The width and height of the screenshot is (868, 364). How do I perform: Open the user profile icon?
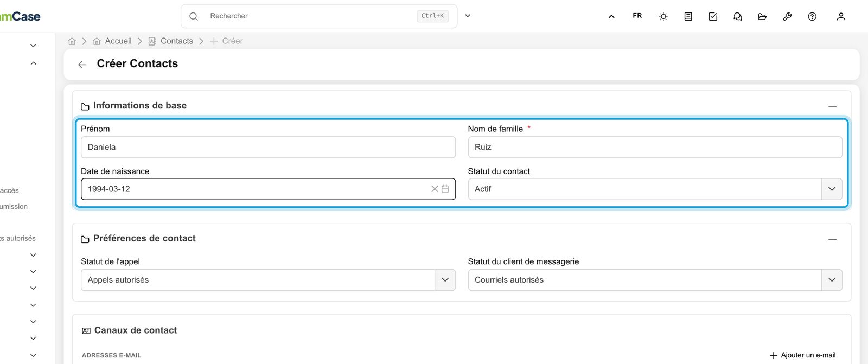point(841,16)
